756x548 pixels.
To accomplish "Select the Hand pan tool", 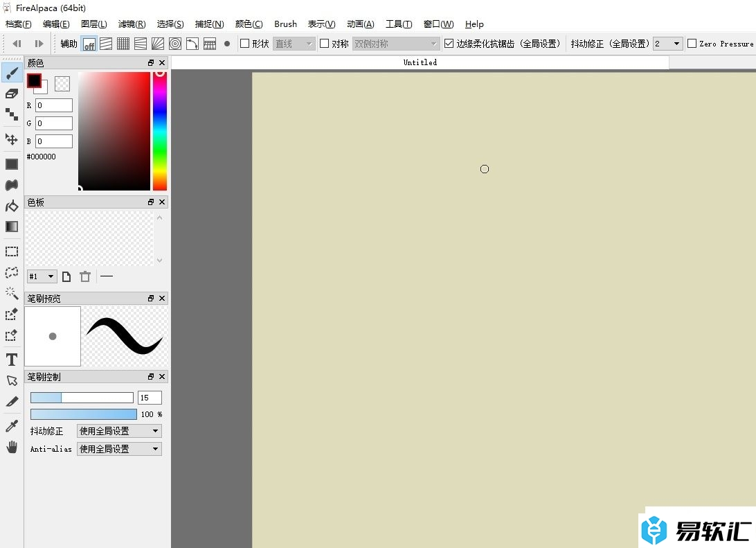I will point(12,447).
